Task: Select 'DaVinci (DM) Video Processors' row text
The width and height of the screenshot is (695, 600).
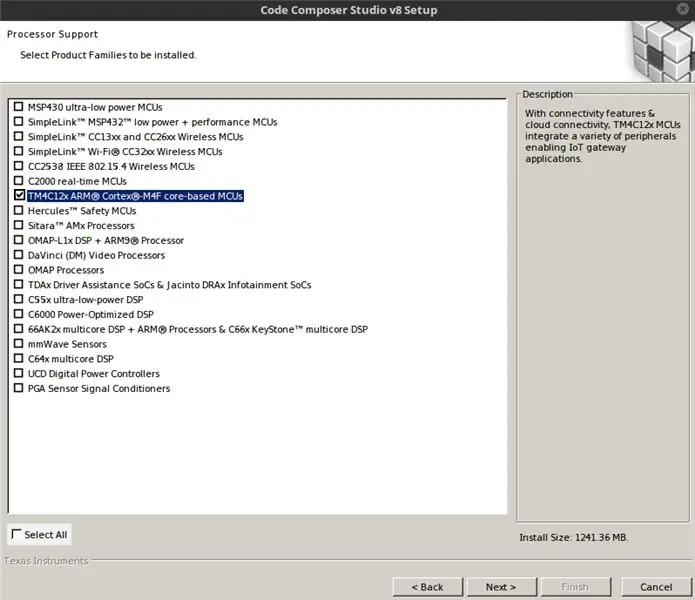Action: point(96,255)
